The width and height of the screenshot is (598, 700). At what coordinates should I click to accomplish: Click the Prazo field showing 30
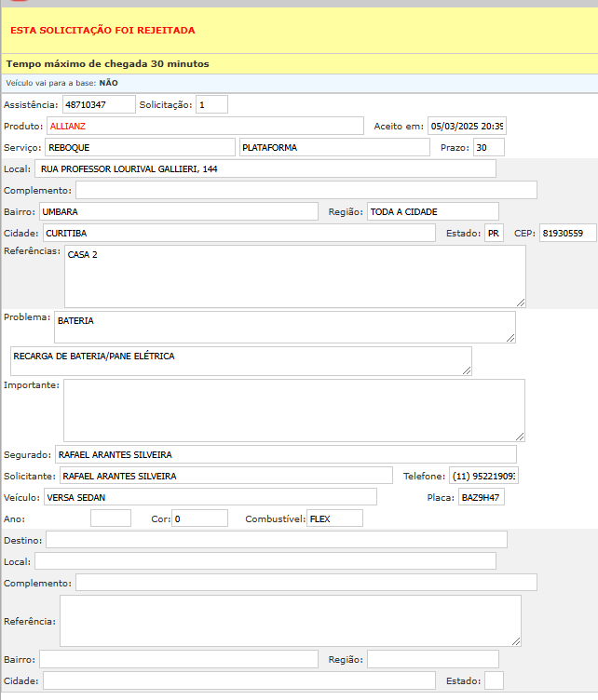click(488, 147)
